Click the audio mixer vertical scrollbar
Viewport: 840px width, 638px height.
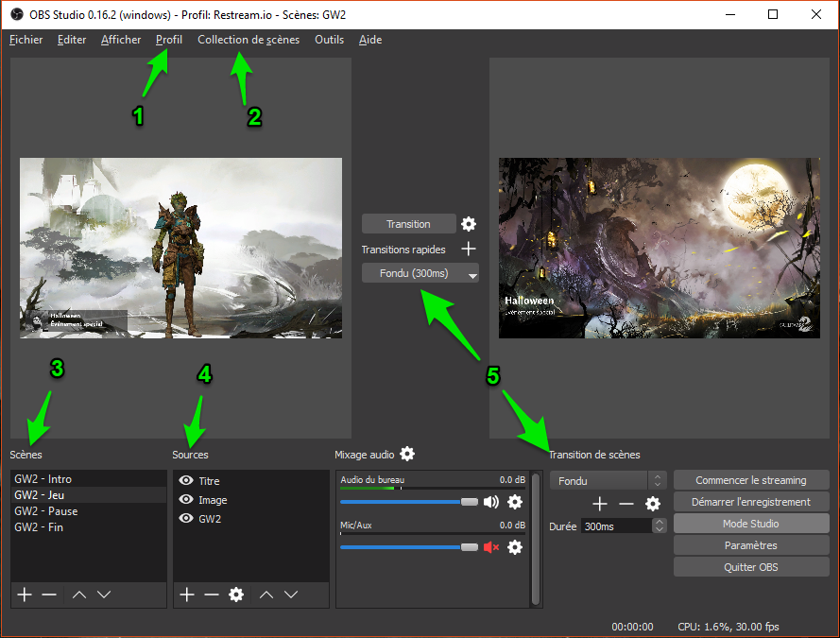coord(535,539)
